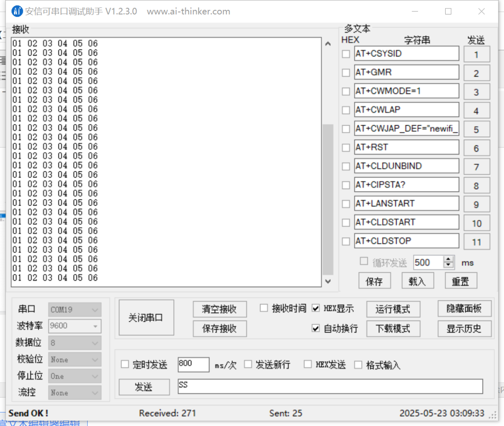Click send button 6 for AT+RST
The height and width of the screenshot is (426, 504).
coord(476,148)
